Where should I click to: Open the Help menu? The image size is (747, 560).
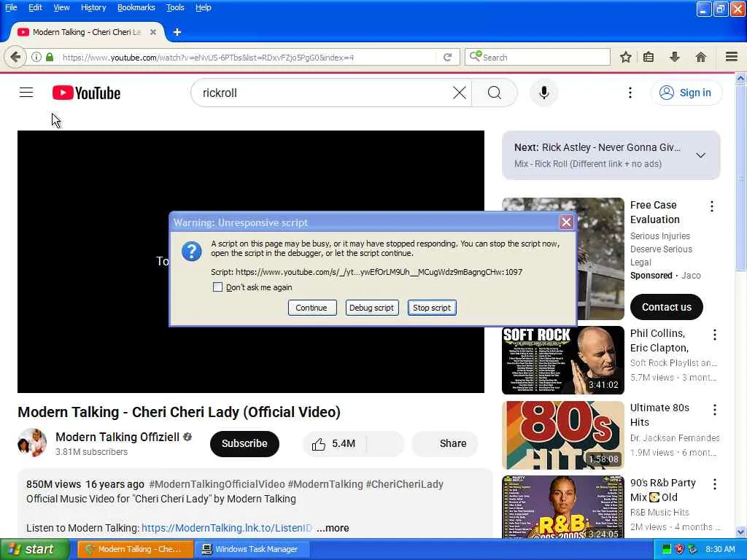pos(204,7)
